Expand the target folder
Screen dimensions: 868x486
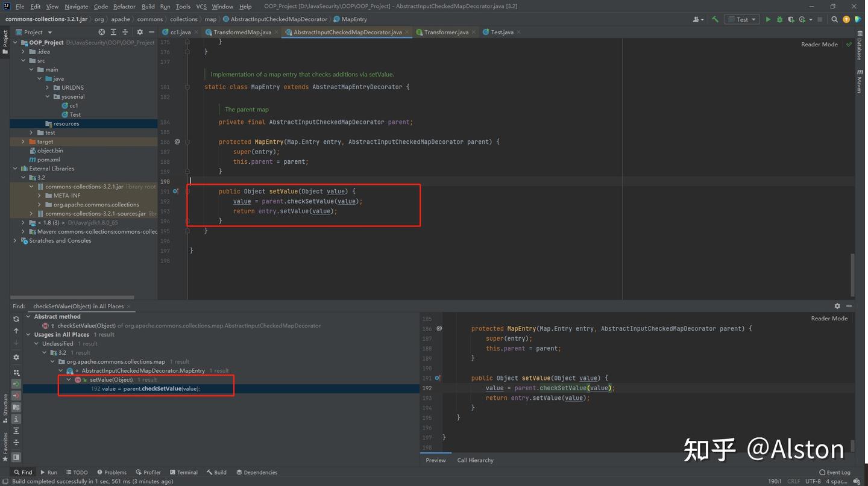(24, 142)
